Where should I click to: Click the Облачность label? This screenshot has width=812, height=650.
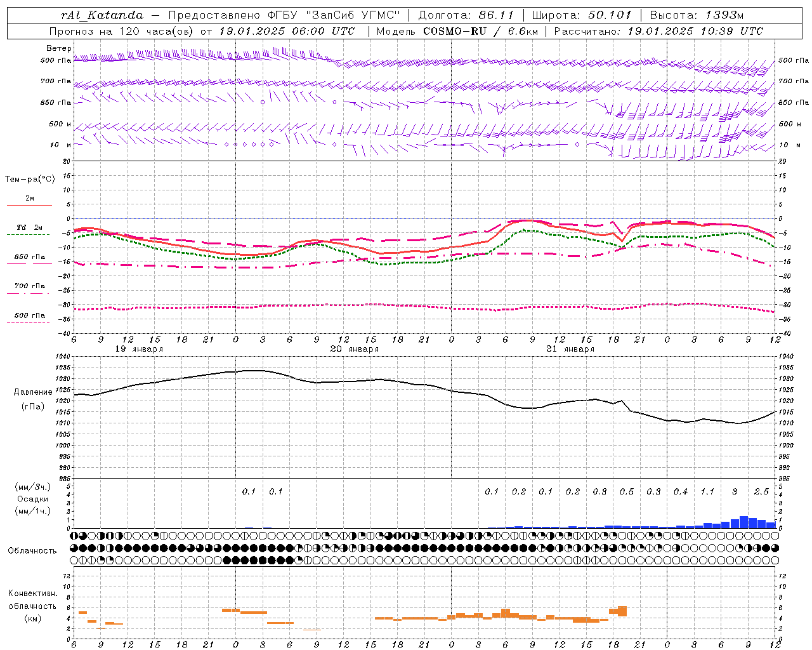[32, 551]
